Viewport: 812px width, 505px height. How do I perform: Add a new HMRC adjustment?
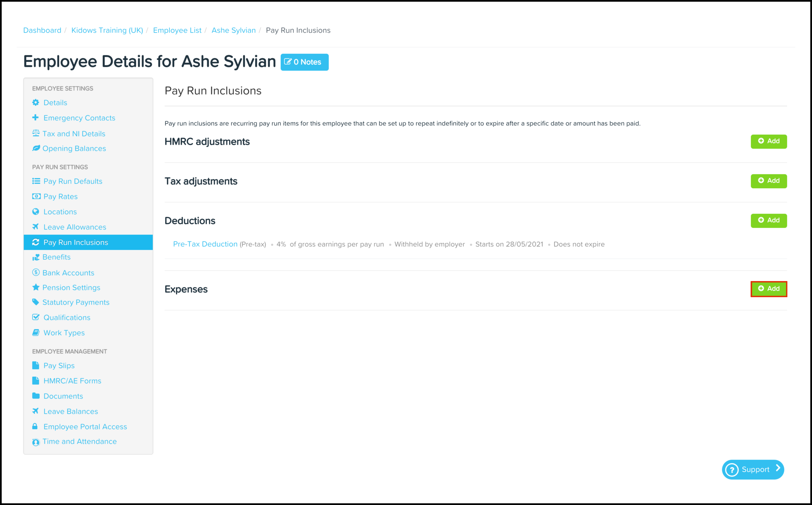(x=768, y=141)
